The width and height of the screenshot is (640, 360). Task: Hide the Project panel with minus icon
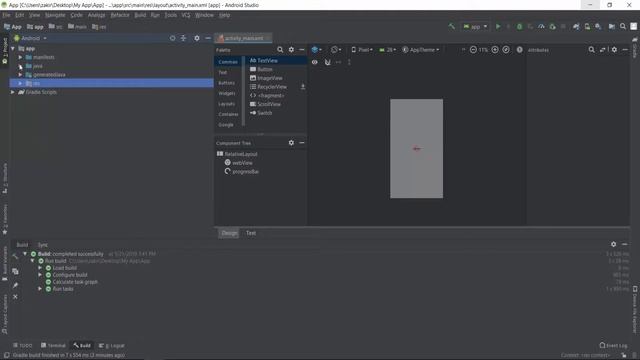point(208,38)
